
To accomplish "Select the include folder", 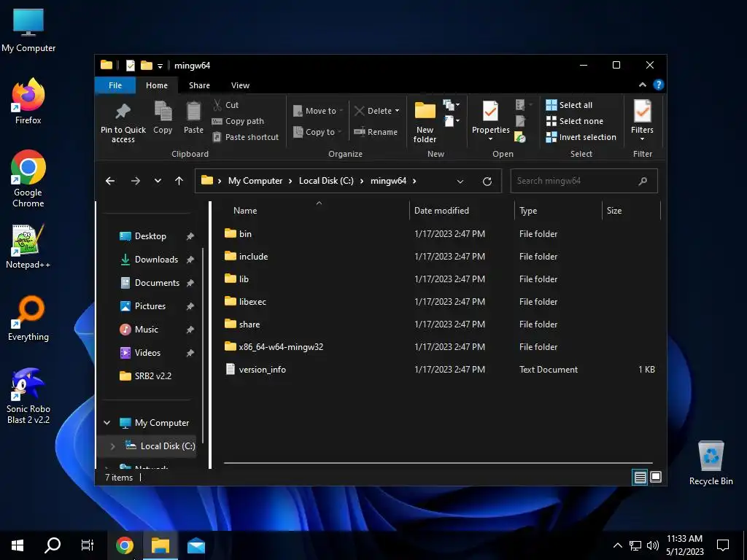I will (x=439, y=256).
